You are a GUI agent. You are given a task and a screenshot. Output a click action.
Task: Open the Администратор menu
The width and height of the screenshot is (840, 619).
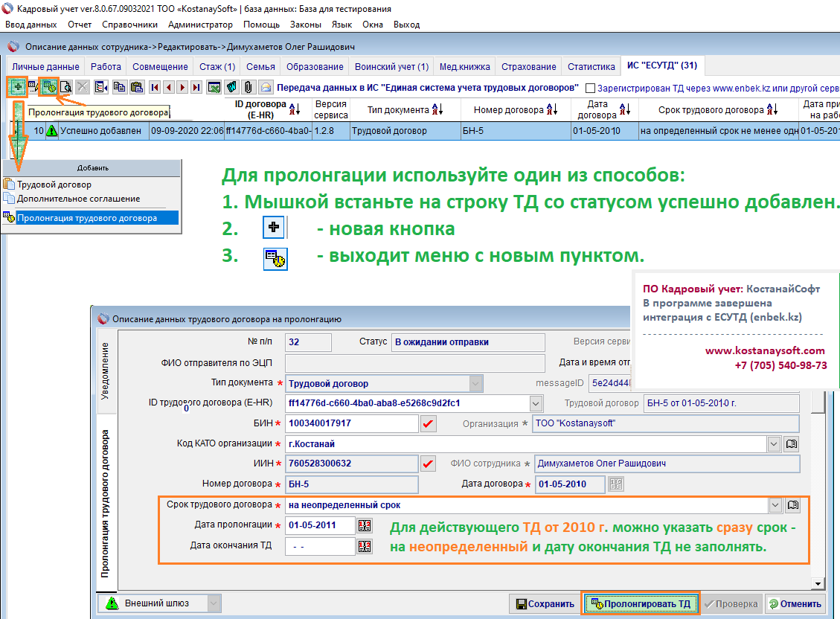coord(200,25)
